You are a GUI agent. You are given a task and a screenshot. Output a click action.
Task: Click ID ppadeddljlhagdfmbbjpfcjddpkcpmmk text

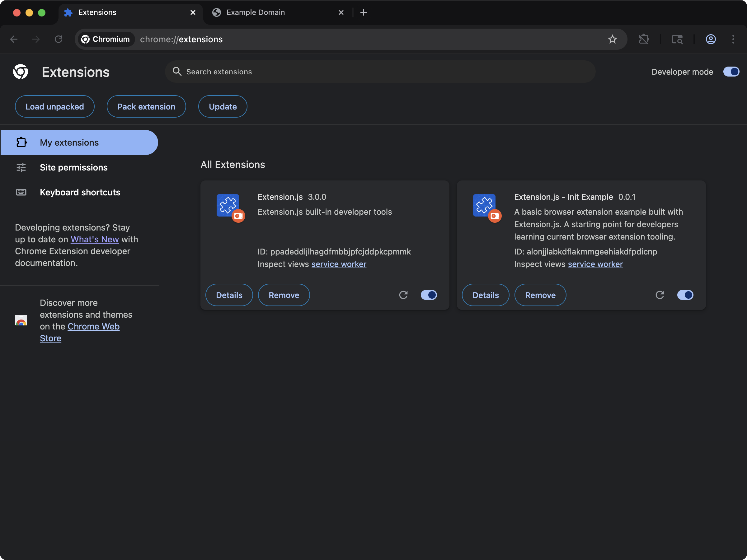click(x=334, y=251)
